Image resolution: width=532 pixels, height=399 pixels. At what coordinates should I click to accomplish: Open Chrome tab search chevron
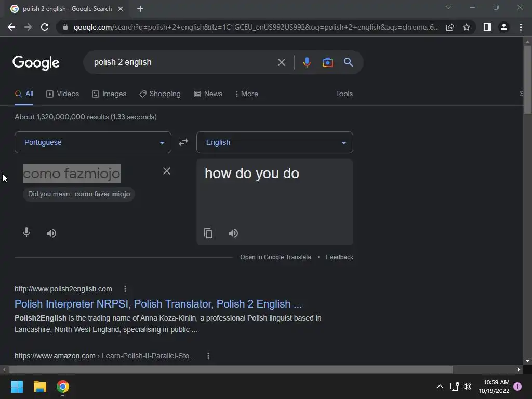click(448, 7)
